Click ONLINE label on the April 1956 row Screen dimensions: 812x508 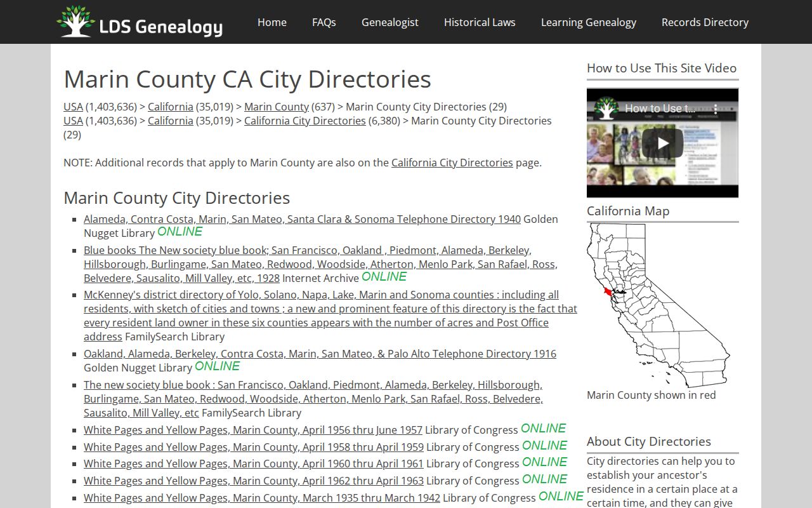(x=544, y=429)
